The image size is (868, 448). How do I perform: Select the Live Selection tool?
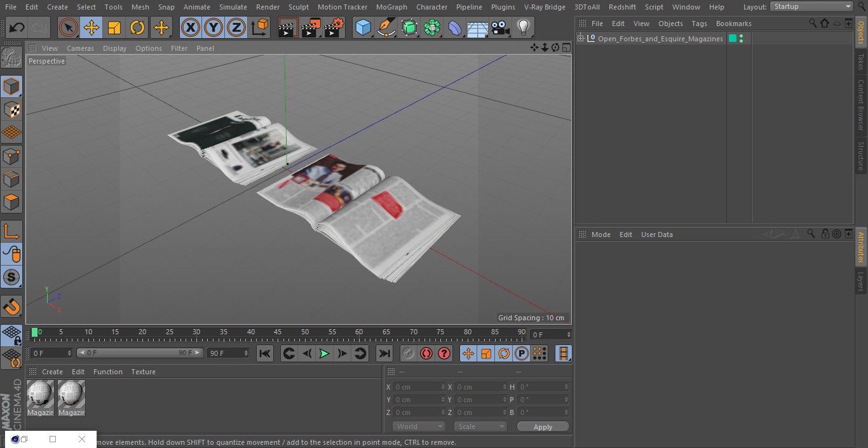(x=69, y=27)
